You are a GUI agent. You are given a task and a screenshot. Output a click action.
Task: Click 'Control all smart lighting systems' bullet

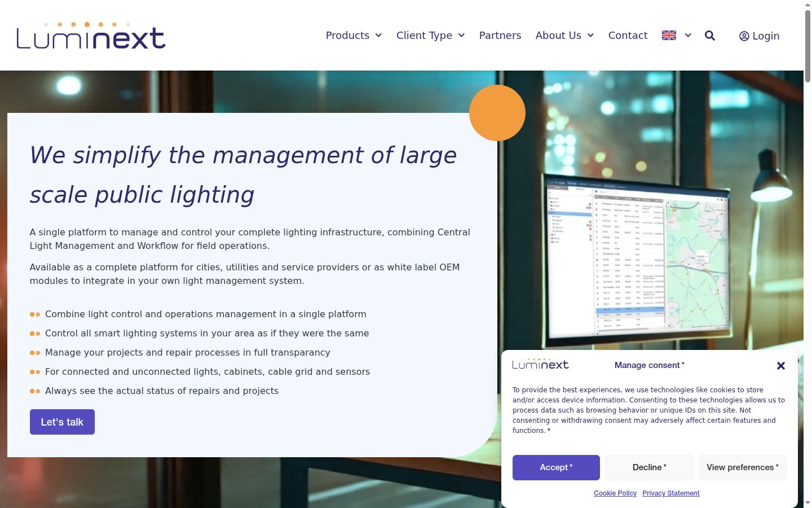click(x=207, y=334)
